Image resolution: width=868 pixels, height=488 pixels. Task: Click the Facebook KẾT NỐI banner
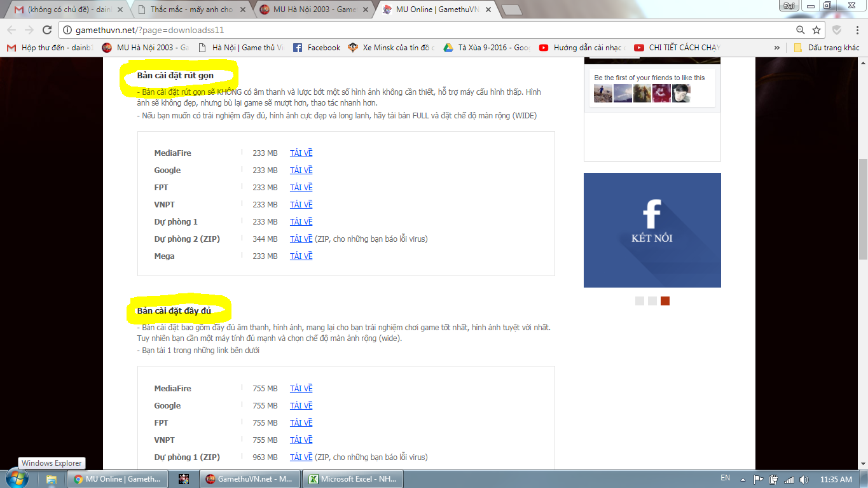point(652,230)
